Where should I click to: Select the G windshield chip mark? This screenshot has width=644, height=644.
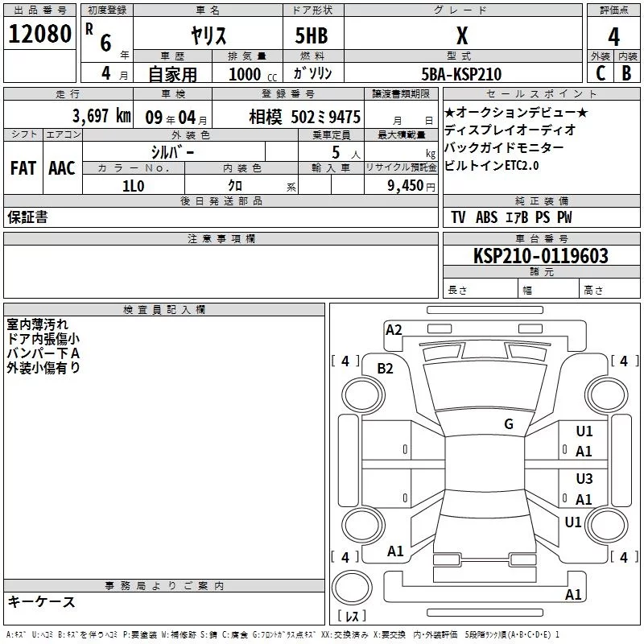tap(509, 424)
